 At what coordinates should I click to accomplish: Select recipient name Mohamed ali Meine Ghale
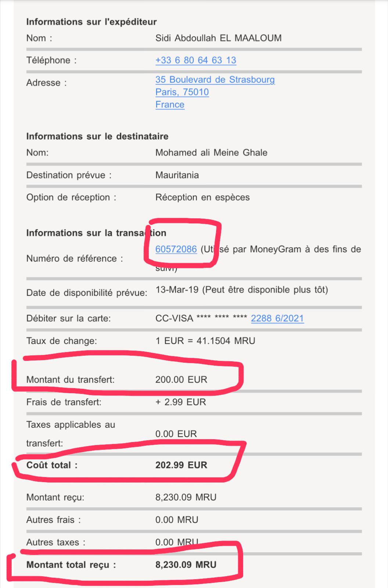211,153
